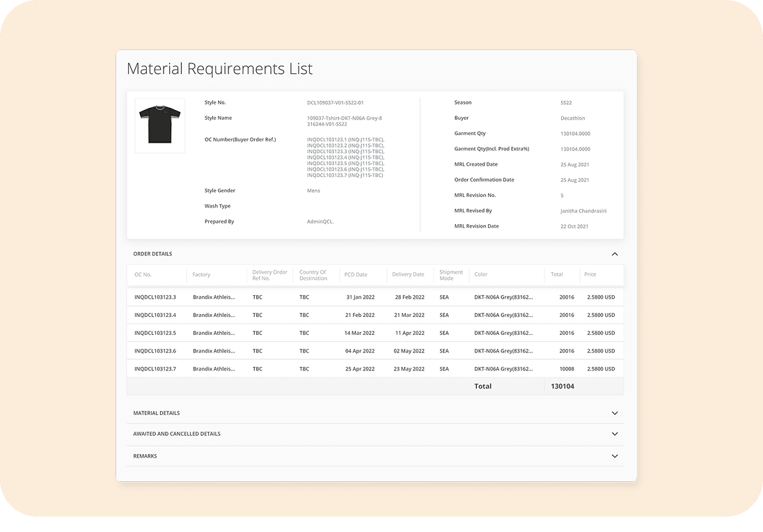Click the Country Of Destination column header
Image resolution: width=763 pixels, height=532 pixels.
(313, 275)
